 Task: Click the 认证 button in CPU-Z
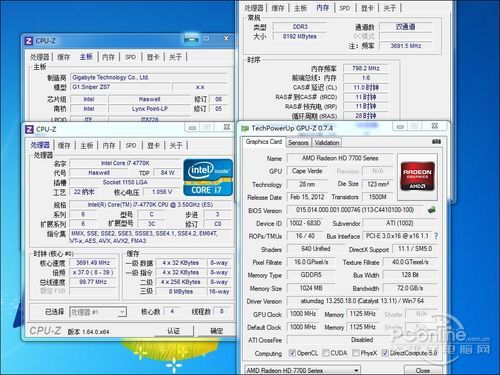coord(173,331)
